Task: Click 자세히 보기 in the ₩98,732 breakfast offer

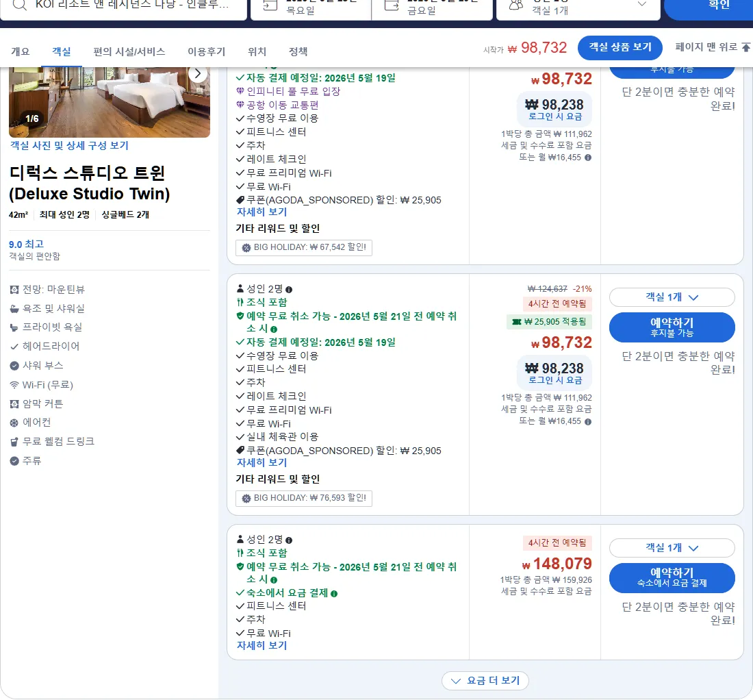Action: pyautogui.click(x=261, y=462)
